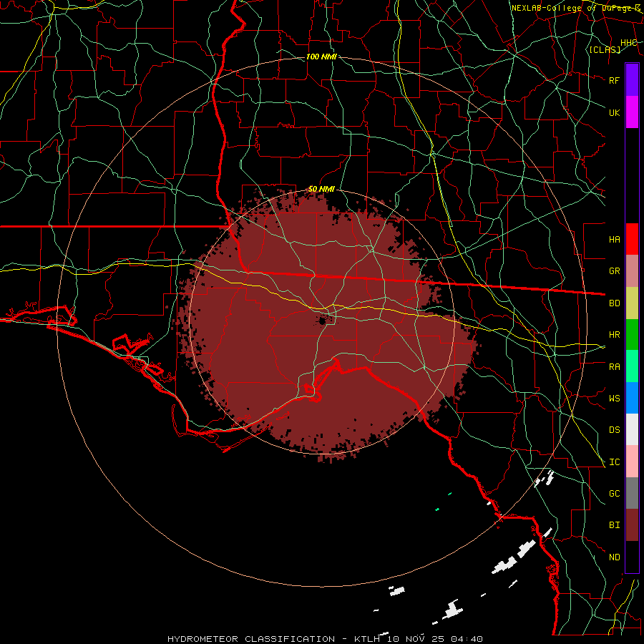The width and height of the screenshot is (644, 644).
Task: Click the dark red BI legend swatch
Action: tap(632, 525)
